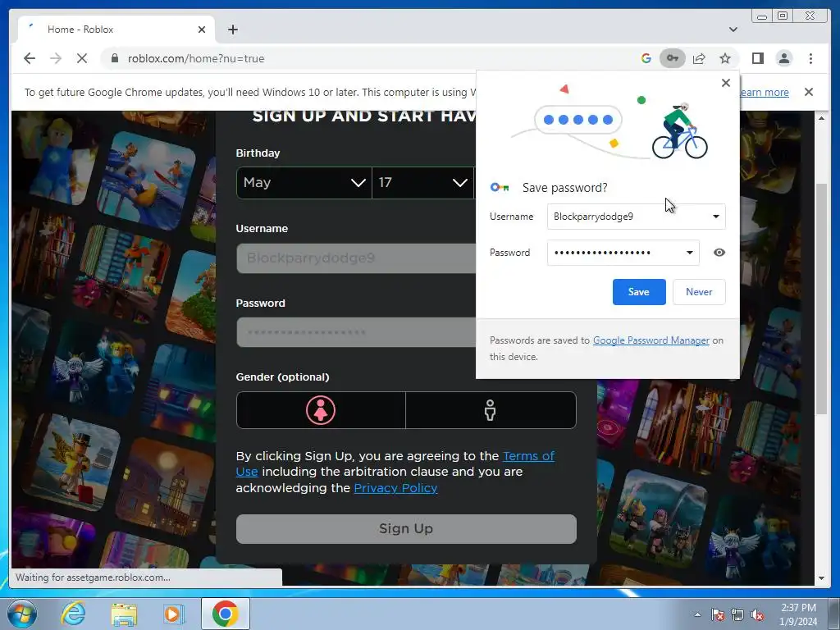Viewport: 840px width, 630px height.
Task: Click Never to decline saving the password
Action: pos(699,292)
